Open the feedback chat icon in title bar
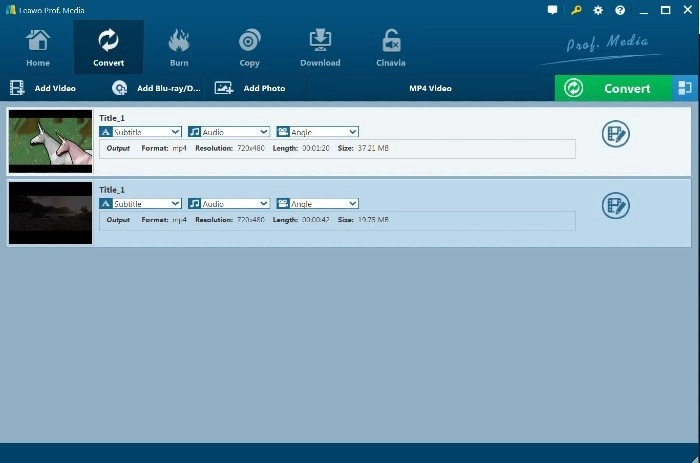The width and height of the screenshot is (700, 463). 552,10
